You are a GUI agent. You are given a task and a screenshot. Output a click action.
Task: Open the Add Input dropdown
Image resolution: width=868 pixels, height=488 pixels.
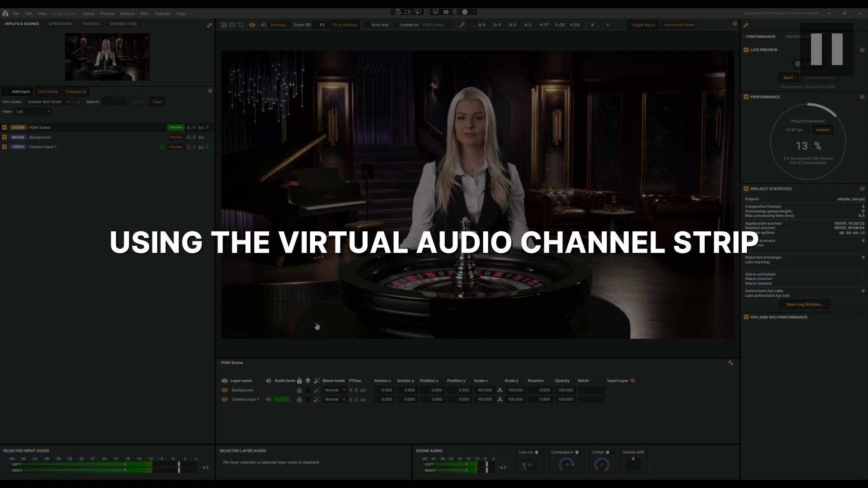[17, 91]
